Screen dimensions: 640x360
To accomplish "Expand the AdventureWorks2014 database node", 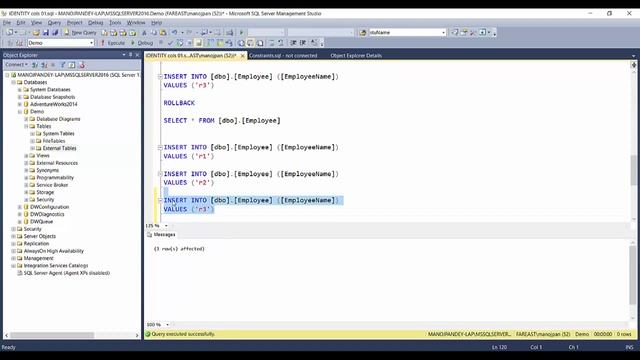I will pyautogui.click(x=20, y=104).
